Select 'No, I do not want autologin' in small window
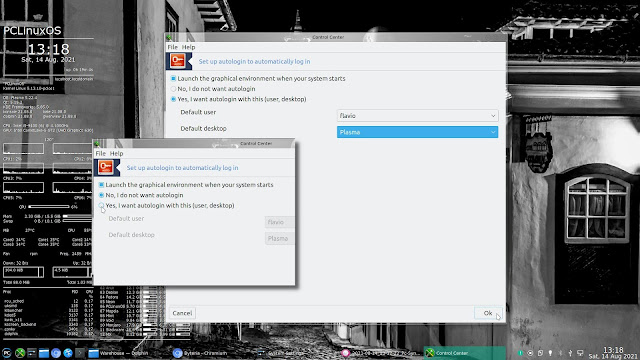The height and width of the screenshot is (360, 640). click(102, 195)
